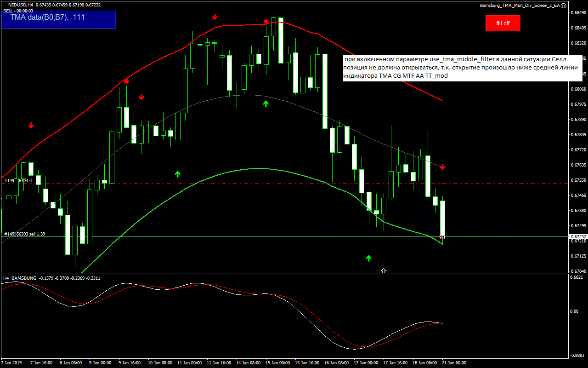Image resolution: width=588 pixels, height=368 pixels.
Task: Click the -0.8883 indicator scale value
Action: [577, 356]
